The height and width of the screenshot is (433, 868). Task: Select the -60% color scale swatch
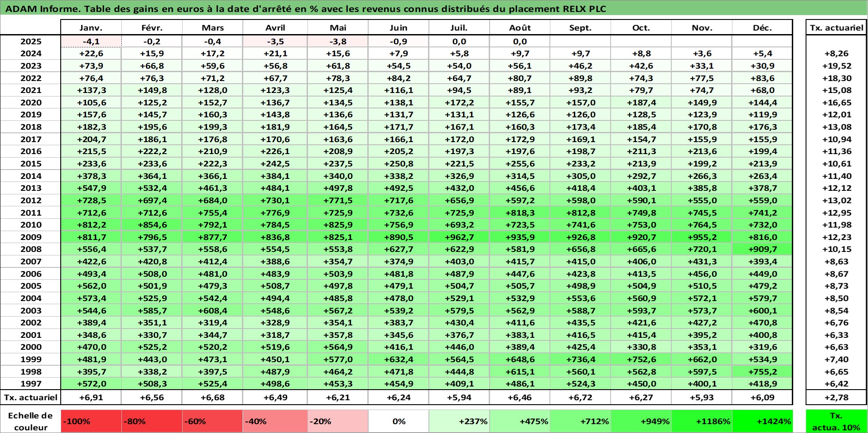(212, 421)
